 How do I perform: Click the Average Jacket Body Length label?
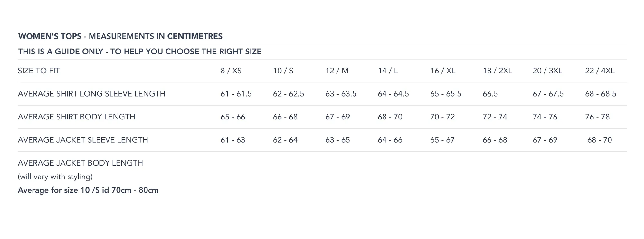(x=80, y=163)
